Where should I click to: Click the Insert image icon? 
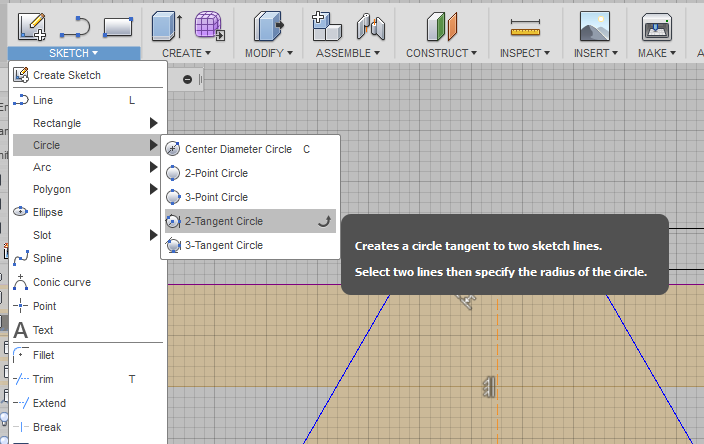coord(594,25)
